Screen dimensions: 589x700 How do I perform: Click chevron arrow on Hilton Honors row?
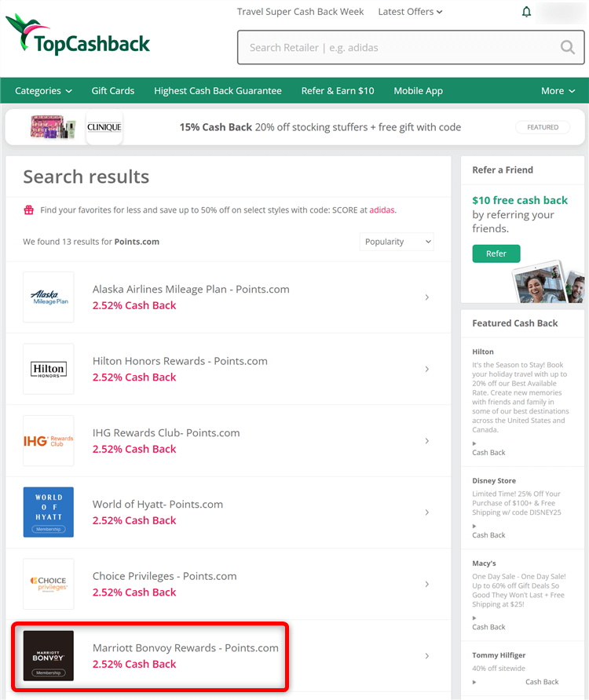(x=426, y=369)
